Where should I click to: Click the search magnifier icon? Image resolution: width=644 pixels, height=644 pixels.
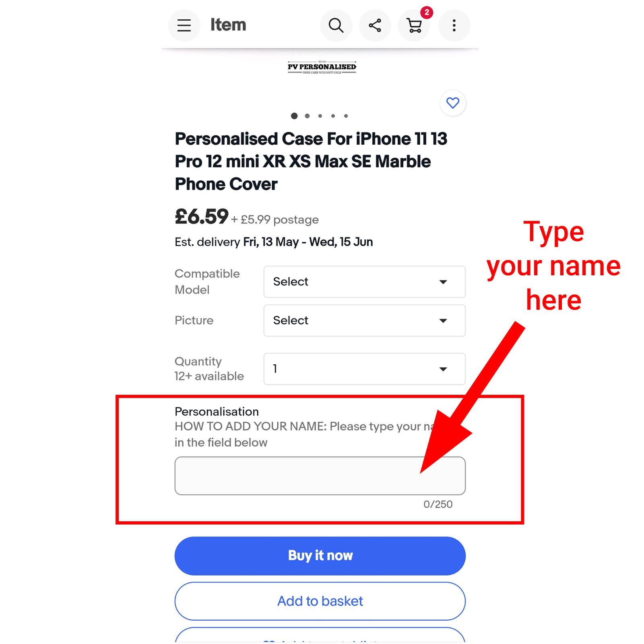pyautogui.click(x=336, y=25)
